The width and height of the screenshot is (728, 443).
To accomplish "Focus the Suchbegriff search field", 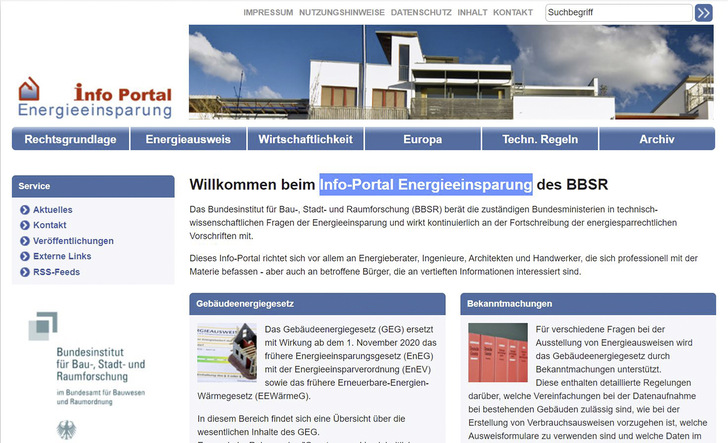I will [x=618, y=13].
